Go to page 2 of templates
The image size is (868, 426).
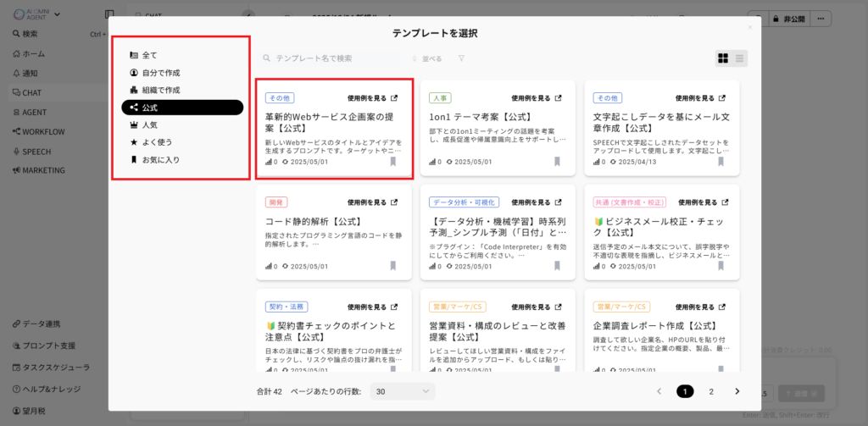click(x=711, y=391)
